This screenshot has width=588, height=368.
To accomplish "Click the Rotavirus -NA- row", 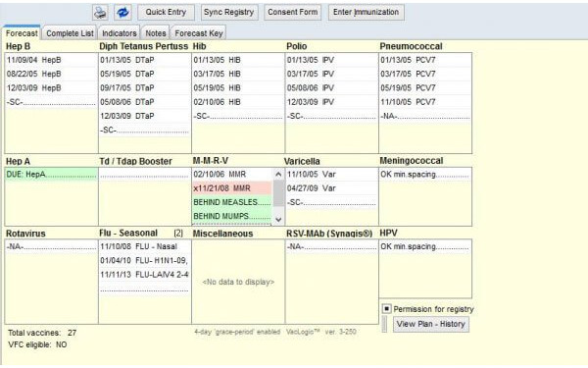I will pos(51,246).
